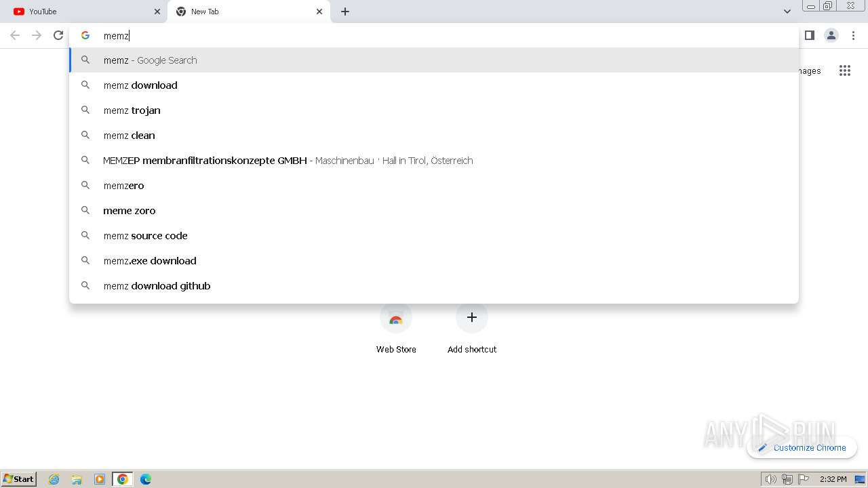
Task: Click search icon beside 'memz source code'
Action: [x=85, y=235]
